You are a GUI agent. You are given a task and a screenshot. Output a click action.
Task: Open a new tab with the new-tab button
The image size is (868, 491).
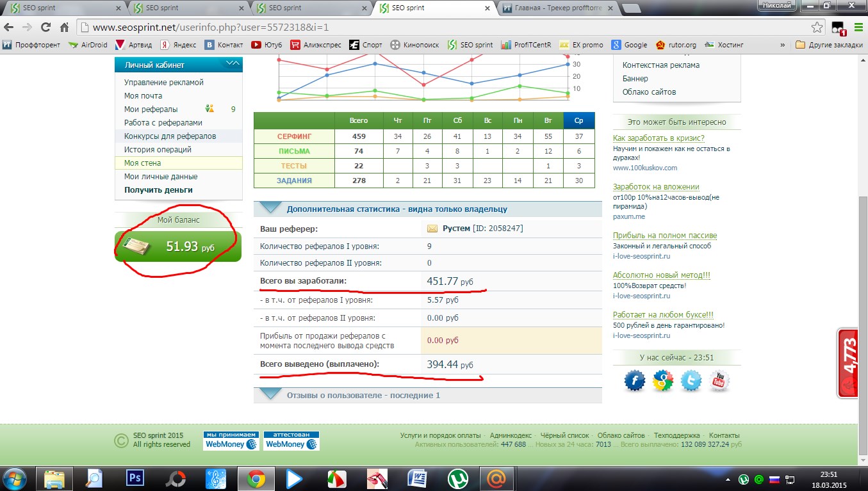(x=632, y=9)
